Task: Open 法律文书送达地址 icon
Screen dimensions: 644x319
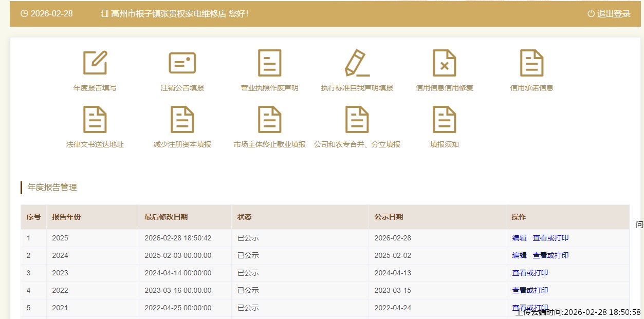Action: [95, 120]
